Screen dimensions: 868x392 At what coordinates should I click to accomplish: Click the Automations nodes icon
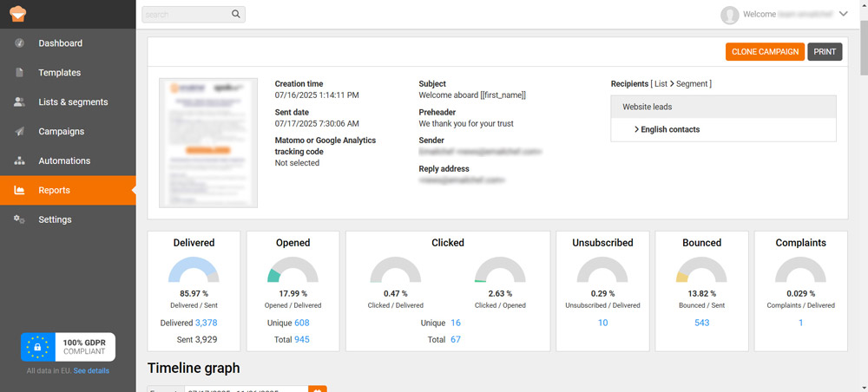[19, 161]
